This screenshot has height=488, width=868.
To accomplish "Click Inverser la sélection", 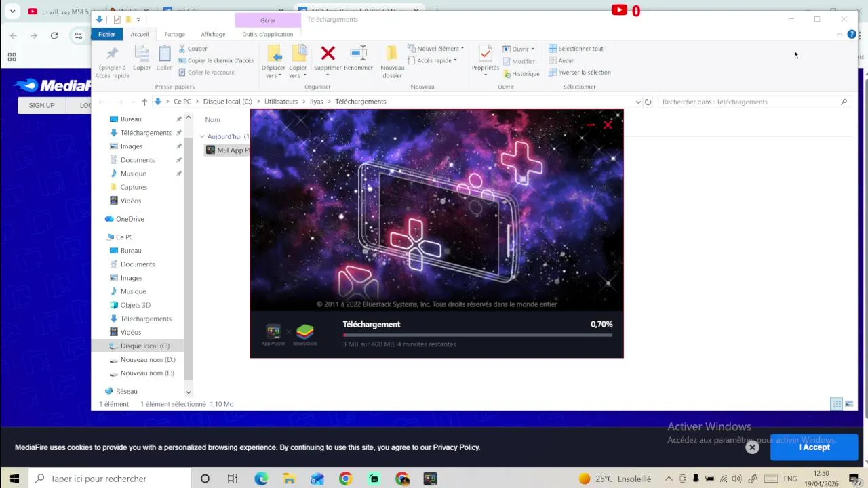I will [580, 73].
